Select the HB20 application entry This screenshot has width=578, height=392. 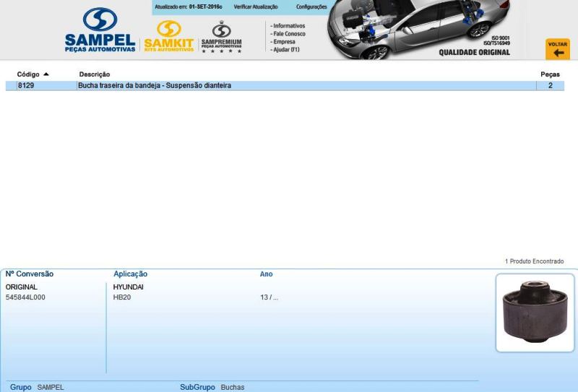tap(122, 297)
